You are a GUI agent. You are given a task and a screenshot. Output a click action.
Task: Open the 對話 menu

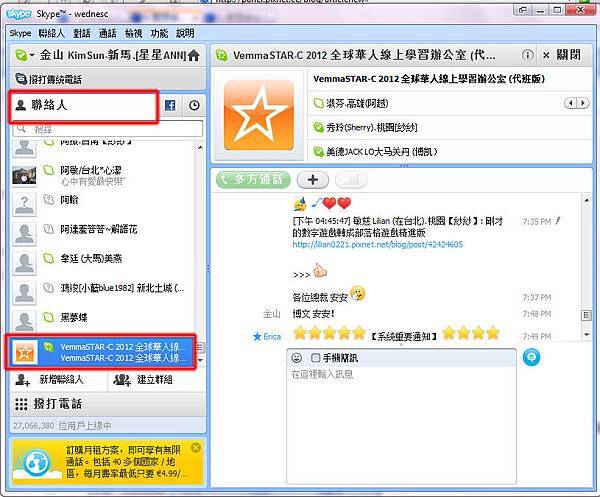(82, 33)
